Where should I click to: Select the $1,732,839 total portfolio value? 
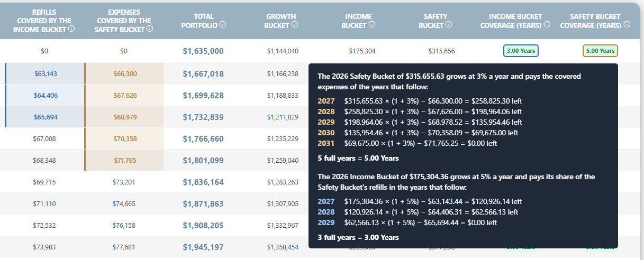click(203, 117)
